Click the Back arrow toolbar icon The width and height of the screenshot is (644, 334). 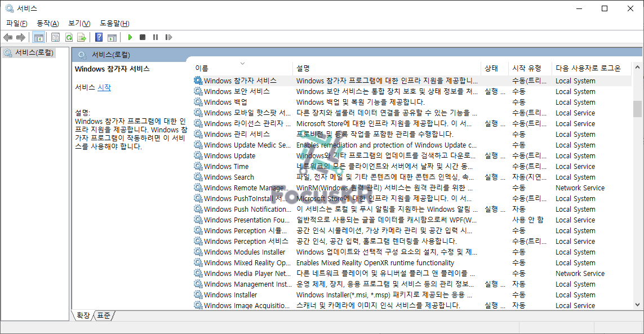(x=8, y=37)
